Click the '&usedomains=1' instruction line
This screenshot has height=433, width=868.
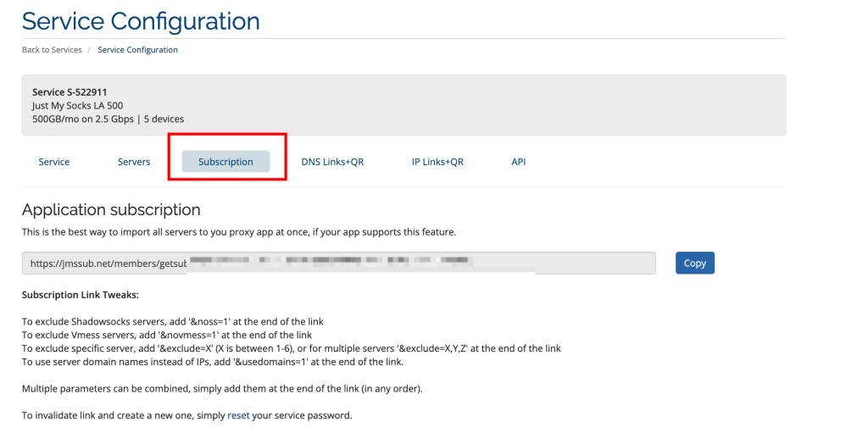point(213,362)
